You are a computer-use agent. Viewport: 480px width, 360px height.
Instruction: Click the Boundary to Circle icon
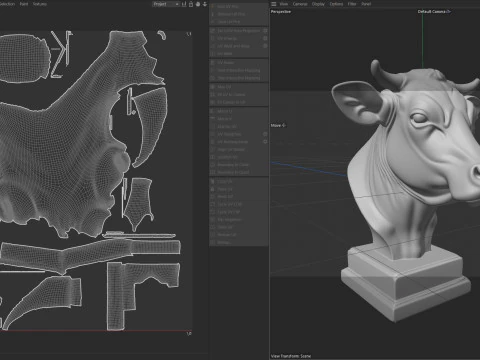pyautogui.click(x=213, y=165)
